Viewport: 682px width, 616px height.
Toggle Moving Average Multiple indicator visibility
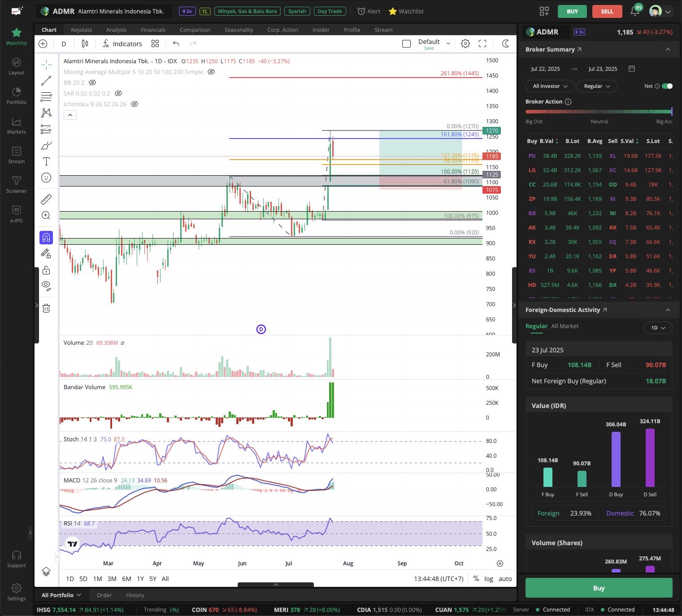pyautogui.click(x=211, y=72)
